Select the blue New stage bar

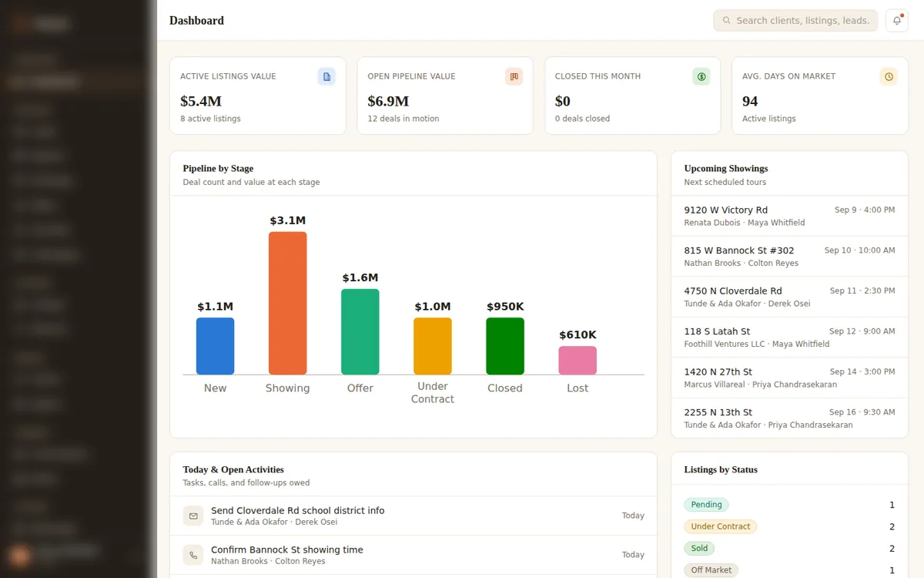(x=215, y=346)
